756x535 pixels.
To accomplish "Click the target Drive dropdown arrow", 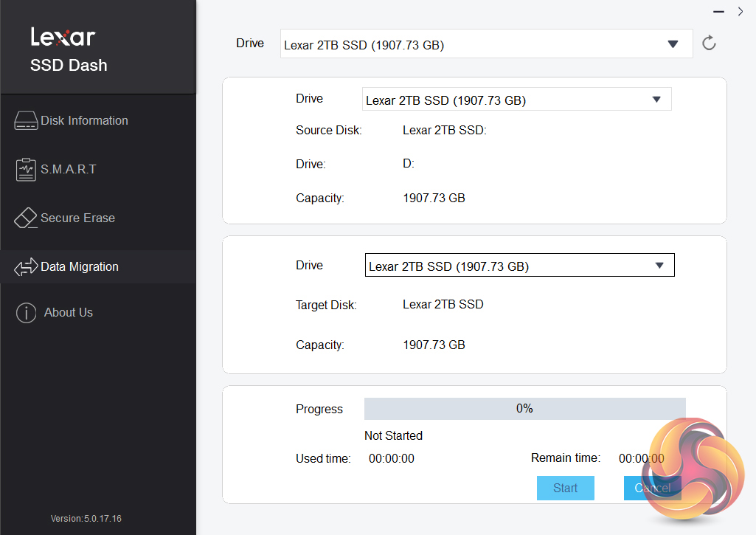I will click(659, 266).
